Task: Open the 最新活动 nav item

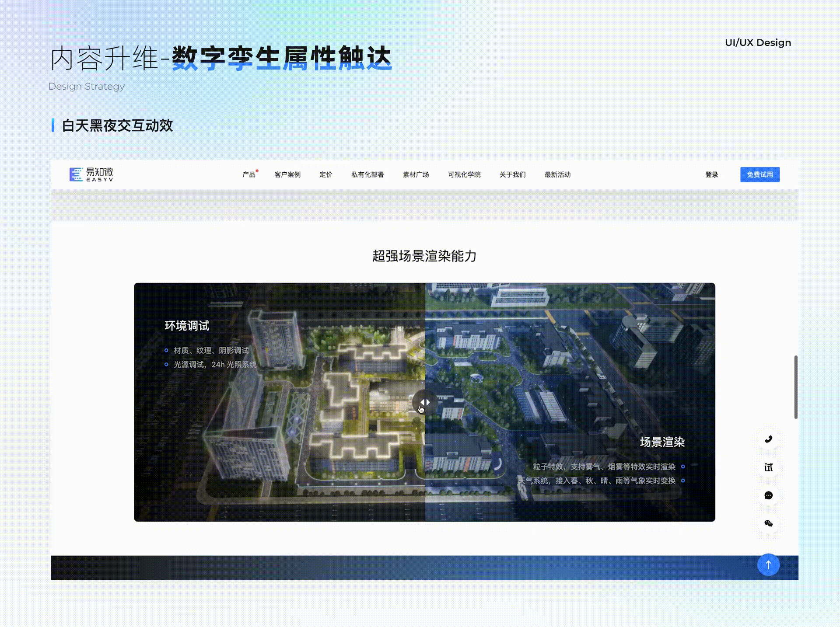Action: [x=557, y=174]
